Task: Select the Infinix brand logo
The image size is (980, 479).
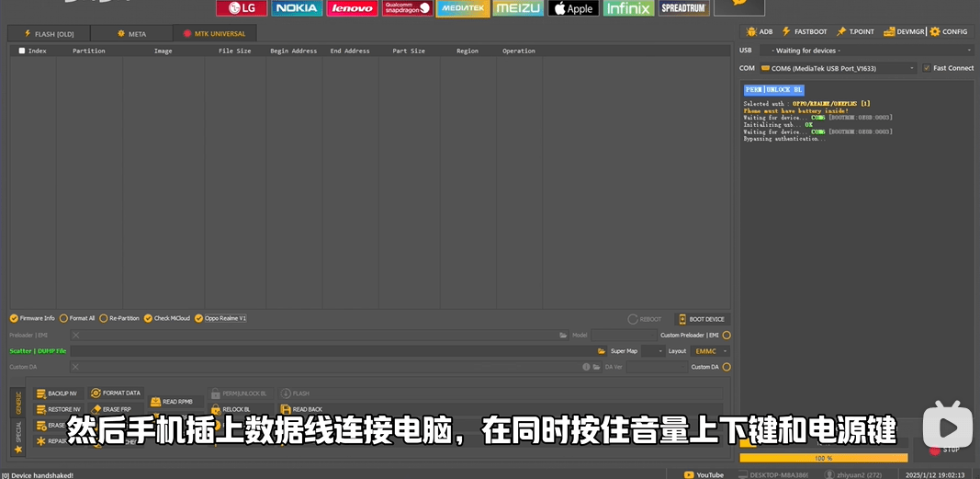Action: click(629, 8)
